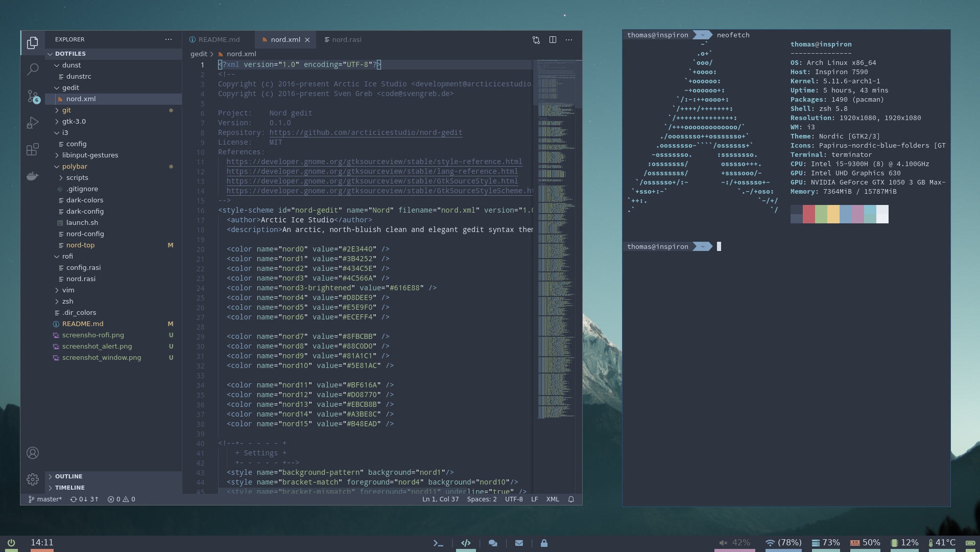Image resolution: width=980 pixels, height=552 pixels.
Task: Open dunstrc file in explorer
Action: click(113, 76)
